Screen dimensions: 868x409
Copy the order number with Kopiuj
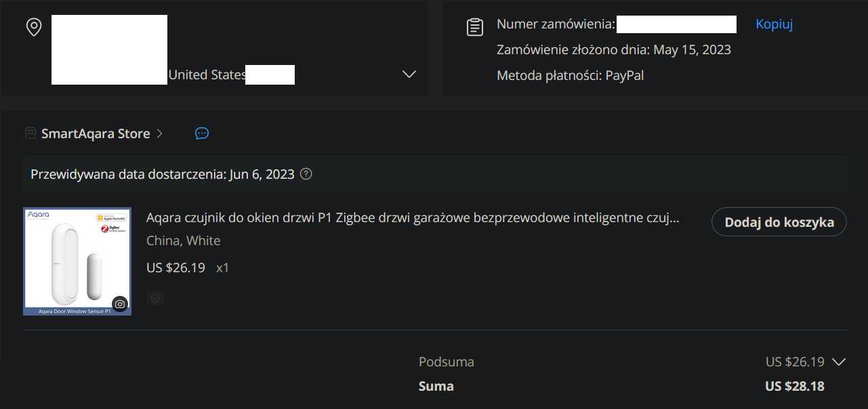point(774,24)
